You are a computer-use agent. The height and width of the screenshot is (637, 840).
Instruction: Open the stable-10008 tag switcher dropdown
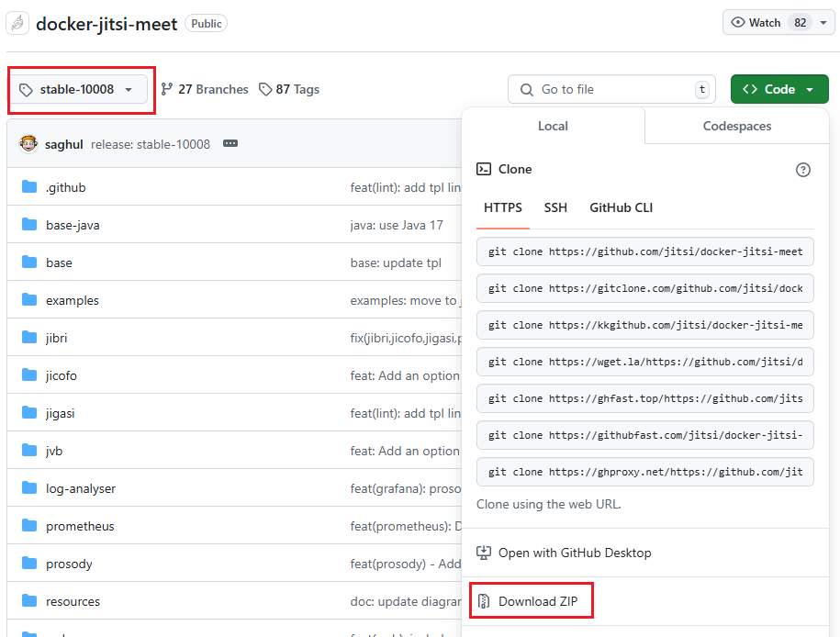click(78, 89)
